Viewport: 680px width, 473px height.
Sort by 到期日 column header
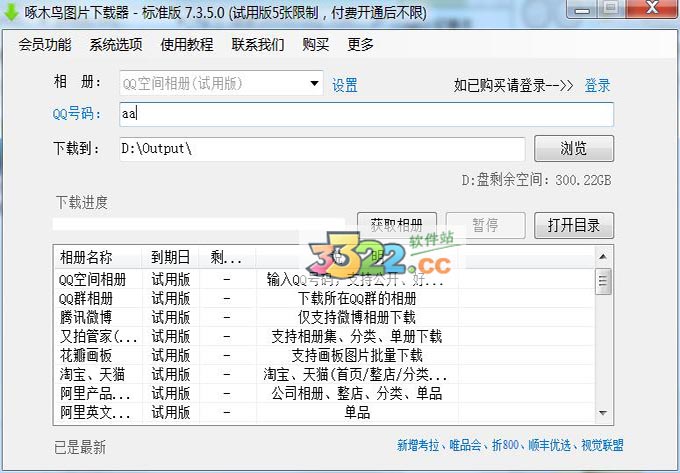pos(170,257)
